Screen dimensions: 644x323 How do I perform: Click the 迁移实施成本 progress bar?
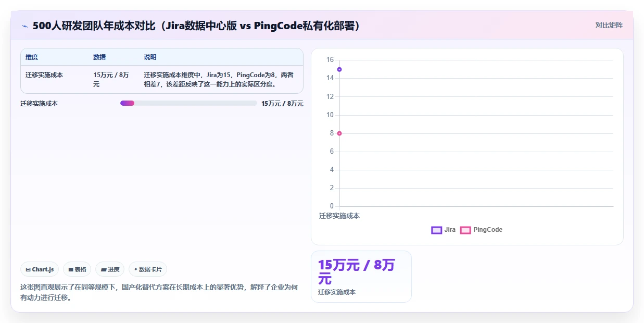pyautogui.click(x=188, y=103)
